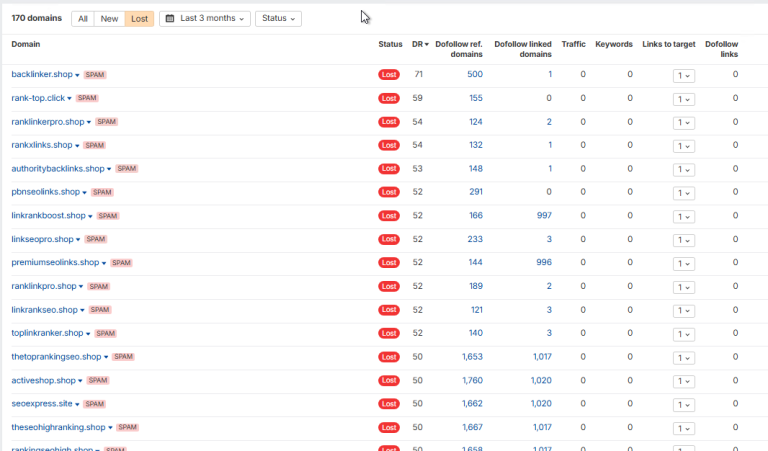Click the Lost status badge for seoexpress.site
This screenshot has width=768, height=451.
(x=389, y=404)
